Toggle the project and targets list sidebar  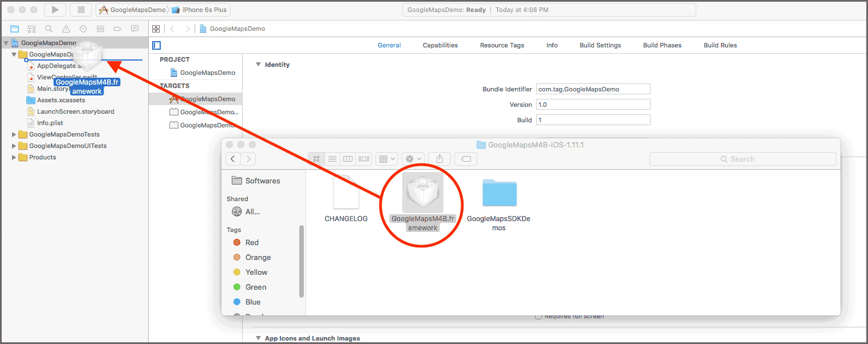click(x=156, y=45)
